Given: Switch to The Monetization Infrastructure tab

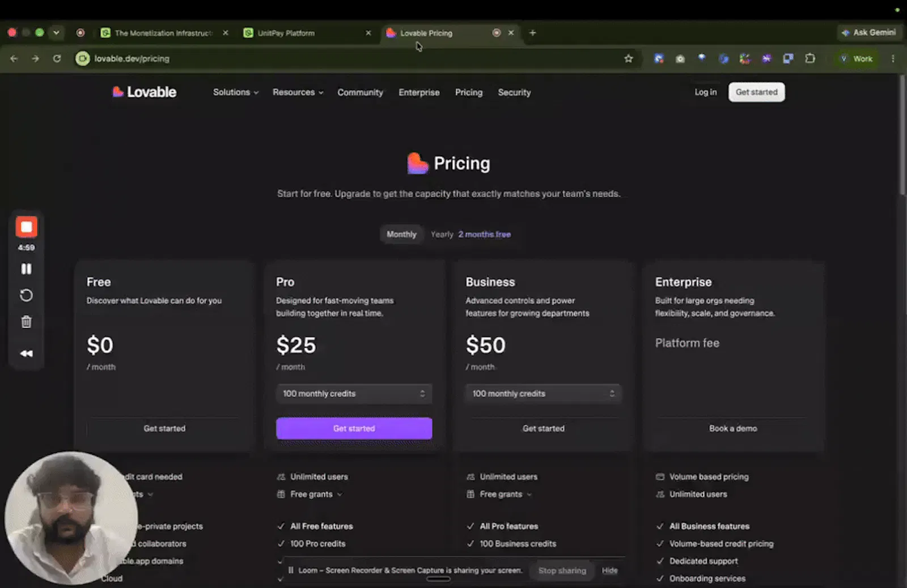Looking at the screenshot, I should coord(164,33).
